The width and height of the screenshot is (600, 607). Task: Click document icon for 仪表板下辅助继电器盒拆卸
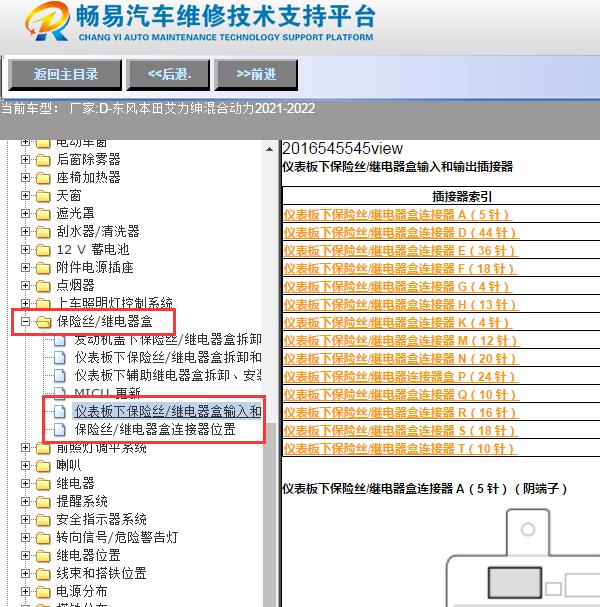point(60,375)
